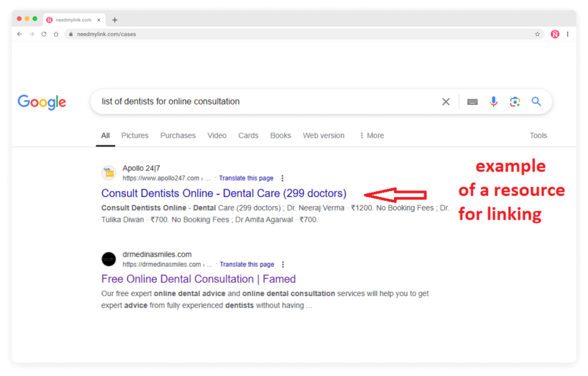Click the drmedinasmiles.com site favicon
Image resolution: width=588 pixels, height=376 pixels.
pyautogui.click(x=109, y=259)
